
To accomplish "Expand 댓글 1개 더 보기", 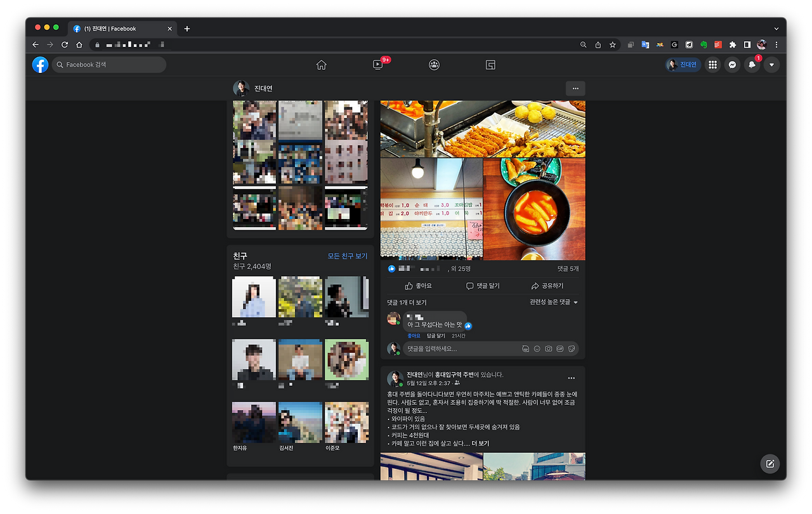I will click(x=407, y=303).
